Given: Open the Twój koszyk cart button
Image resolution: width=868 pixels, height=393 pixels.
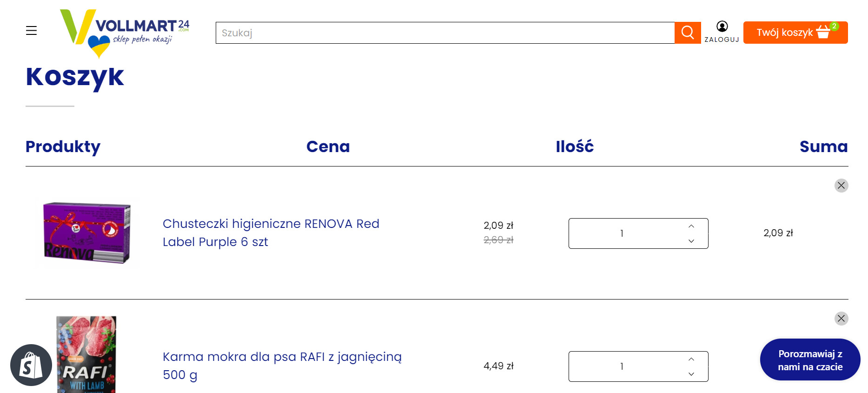Looking at the screenshot, I should click(795, 33).
